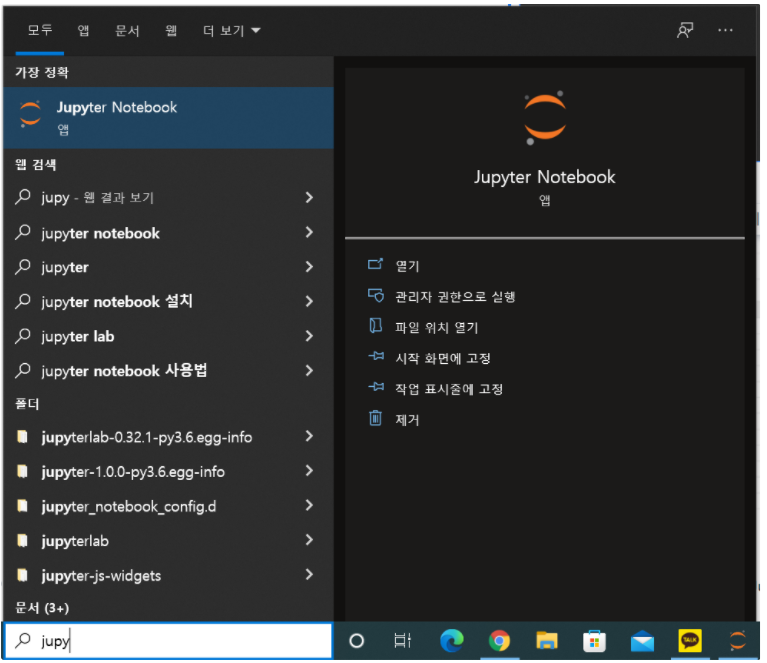Click the pin icon for 작업 표시줄에 고정
This screenshot has height=663, width=767.
(x=376, y=388)
